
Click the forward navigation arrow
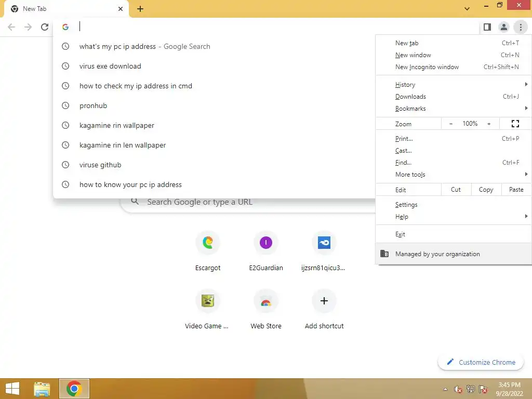point(28,27)
